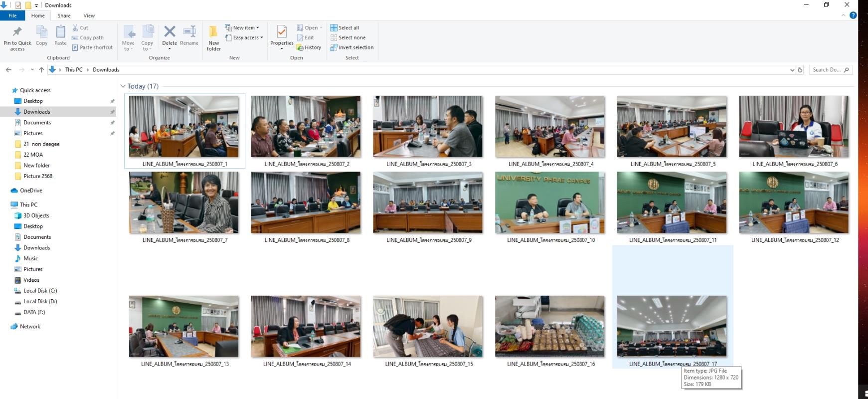Viewport: 868px width, 399px height.
Task: Click the Delete icon in ribbon
Action: coord(170,33)
